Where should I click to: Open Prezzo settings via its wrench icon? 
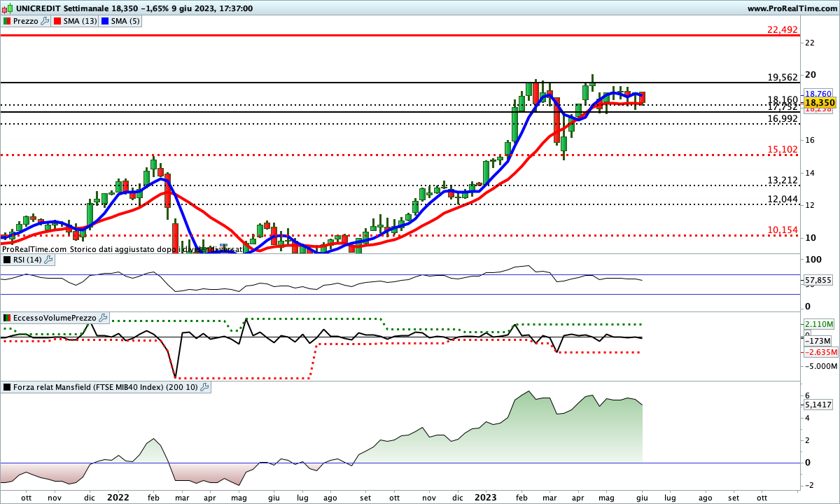coord(45,21)
